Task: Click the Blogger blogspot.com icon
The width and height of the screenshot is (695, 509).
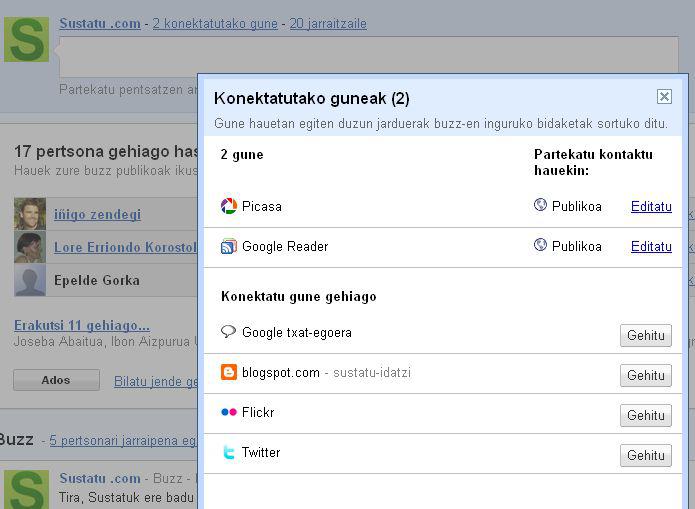Action: pos(228,372)
